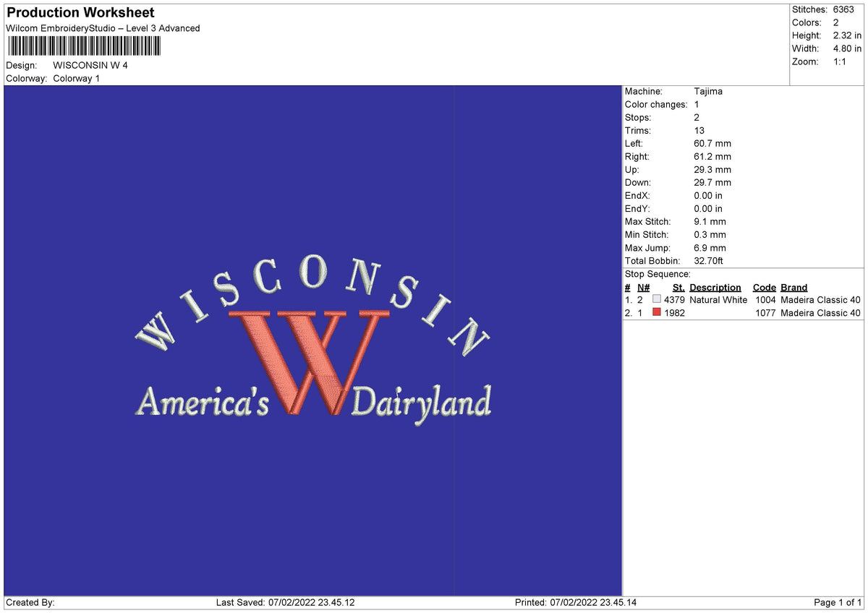Click the embroidered WISCONSIN design preview

[x=313, y=340]
